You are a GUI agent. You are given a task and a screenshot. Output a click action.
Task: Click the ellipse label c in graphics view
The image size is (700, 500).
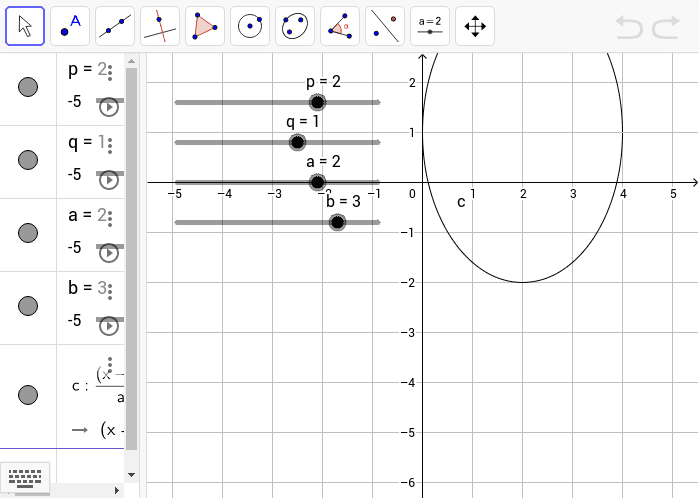pos(461,202)
